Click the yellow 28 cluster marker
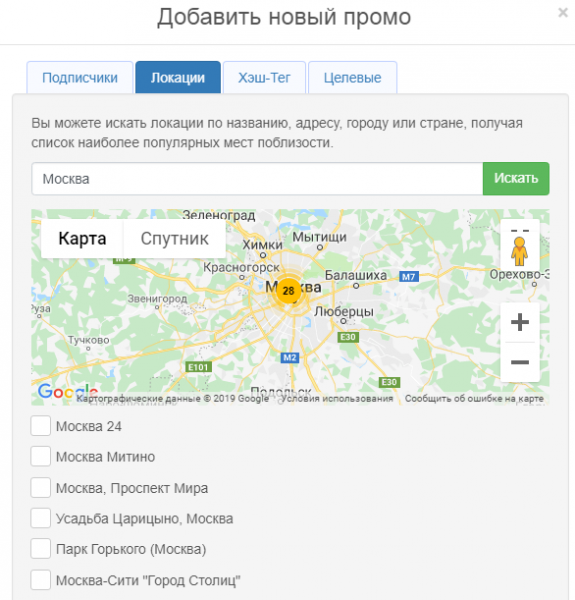The height and width of the screenshot is (600, 575). tap(288, 291)
